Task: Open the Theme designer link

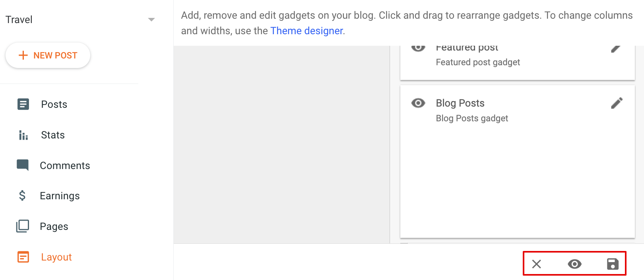Action: coord(306,31)
